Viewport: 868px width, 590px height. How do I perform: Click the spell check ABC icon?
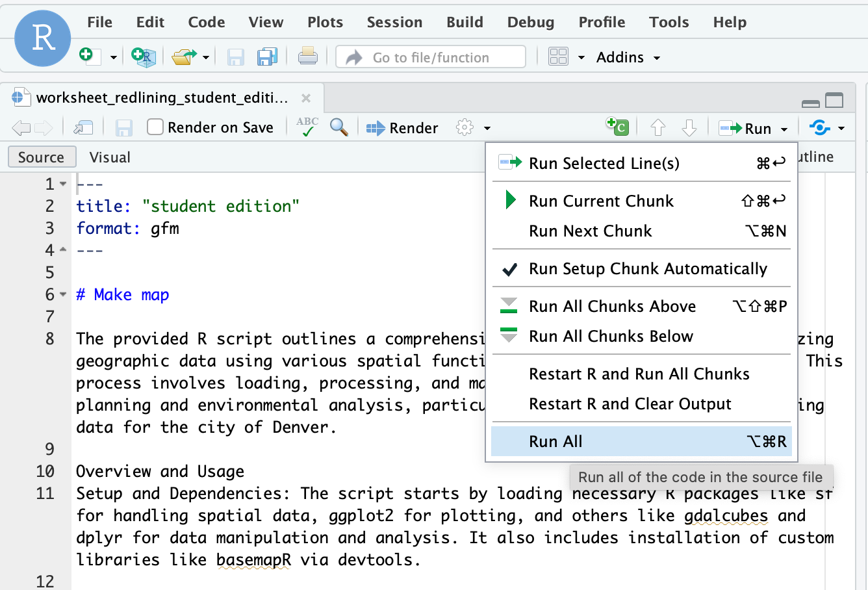(x=307, y=127)
